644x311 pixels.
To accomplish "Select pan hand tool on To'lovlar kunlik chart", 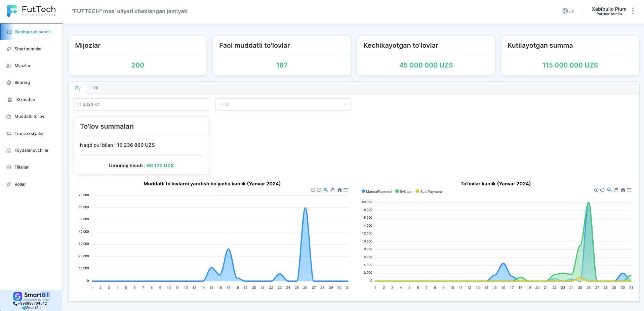I will (616, 190).
